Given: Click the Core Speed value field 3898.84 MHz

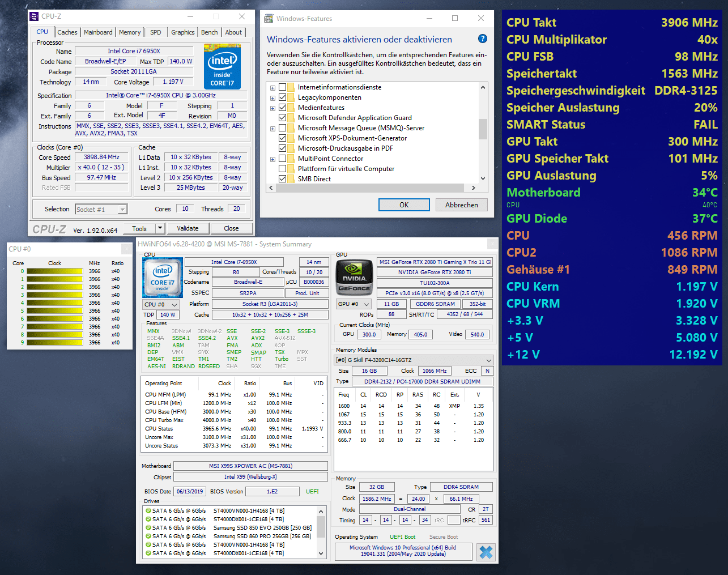Looking at the screenshot, I should pos(102,157).
